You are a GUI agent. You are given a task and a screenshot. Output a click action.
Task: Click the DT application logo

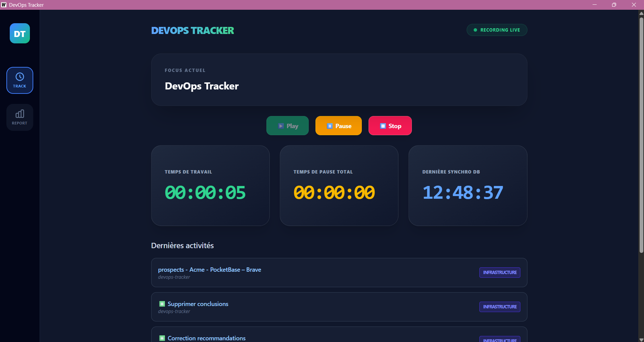[19, 33]
